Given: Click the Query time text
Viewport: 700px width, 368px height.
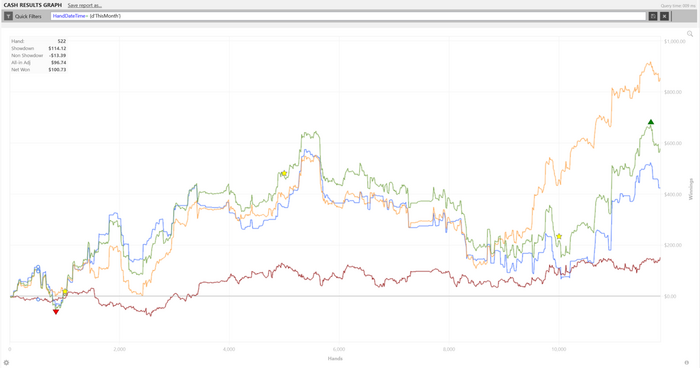Looking at the screenshot, I should (678, 6).
